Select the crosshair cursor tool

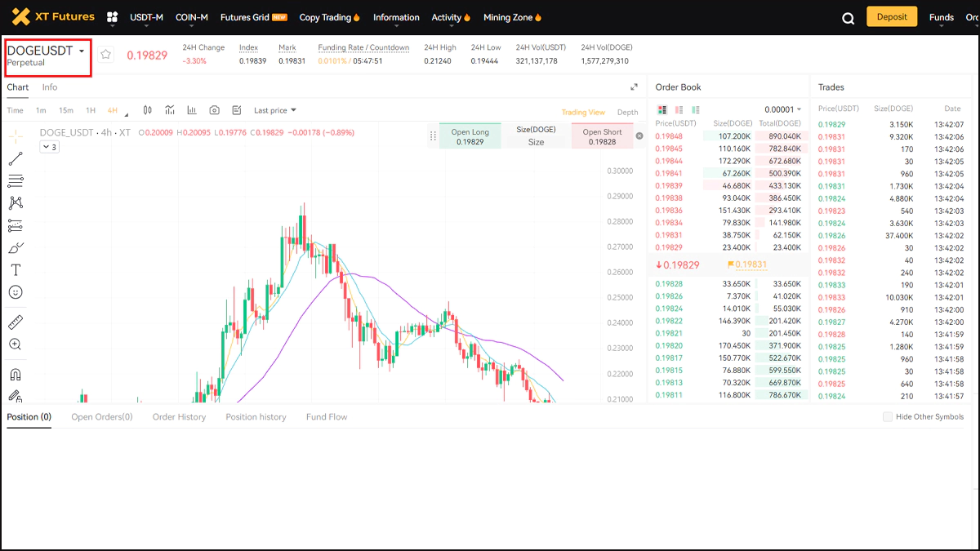[x=16, y=136]
